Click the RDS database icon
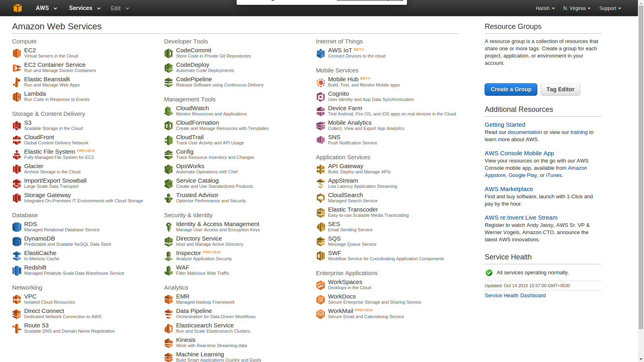 pos(17,227)
